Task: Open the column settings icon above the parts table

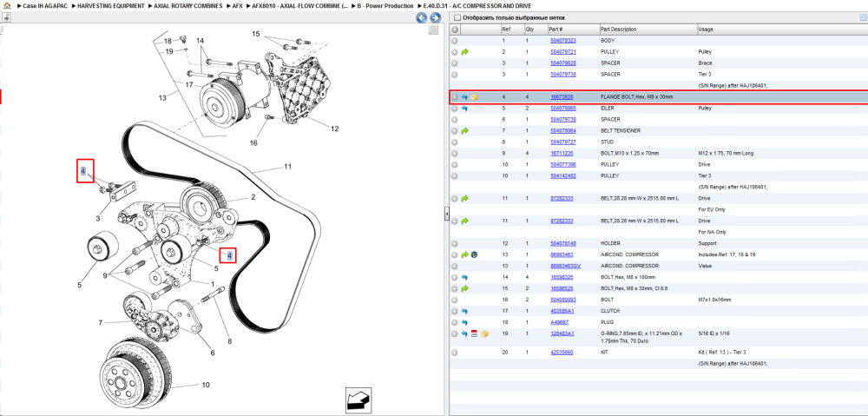Action: [x=863, y=17]
